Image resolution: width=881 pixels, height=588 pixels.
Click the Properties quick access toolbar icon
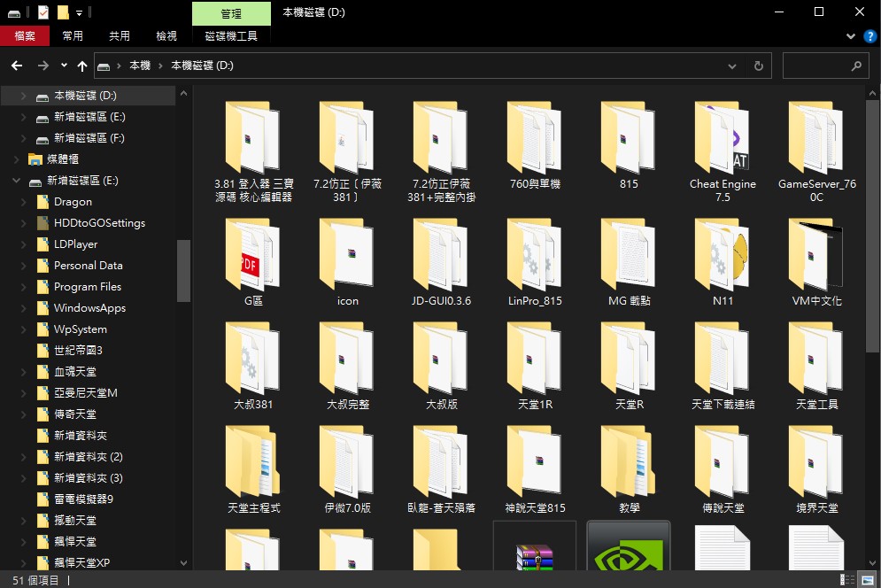point(43,12)
